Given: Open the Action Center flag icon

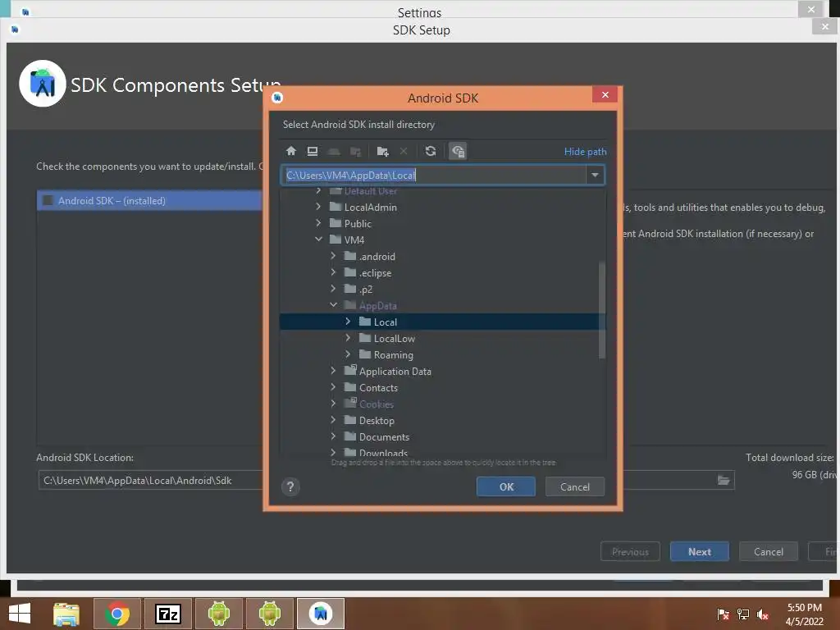Looking at the screenshot, I should tap(724, 614).
